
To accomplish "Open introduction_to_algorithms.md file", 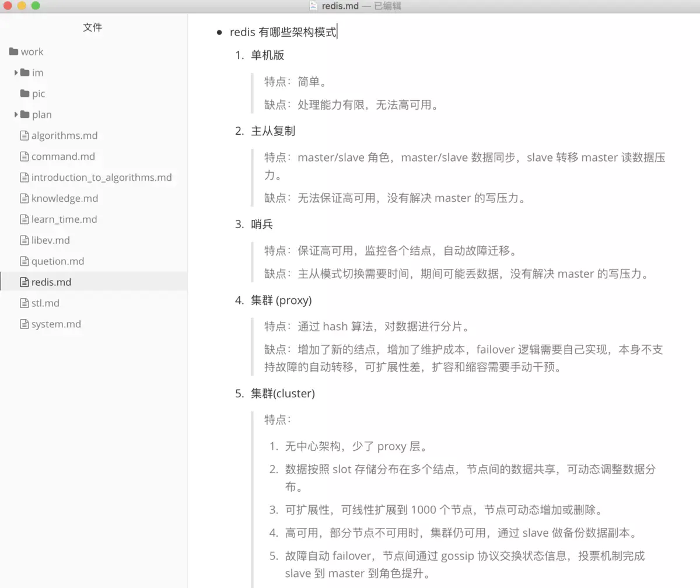I will (101, 178).
